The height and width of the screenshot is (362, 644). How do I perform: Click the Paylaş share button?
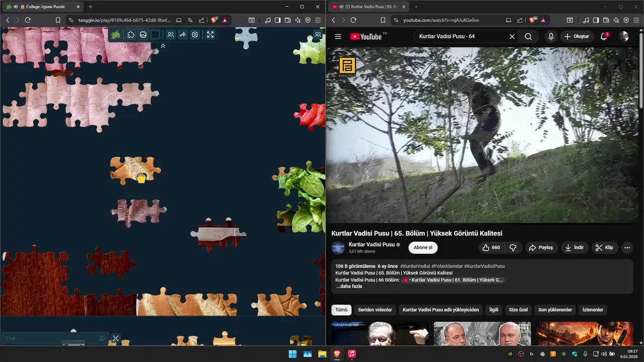click(x=541, y=247)
